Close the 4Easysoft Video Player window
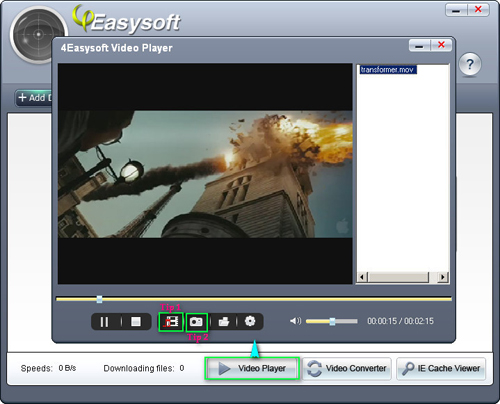The width and height of the screenshot is (500, 404). click(441, 45)
